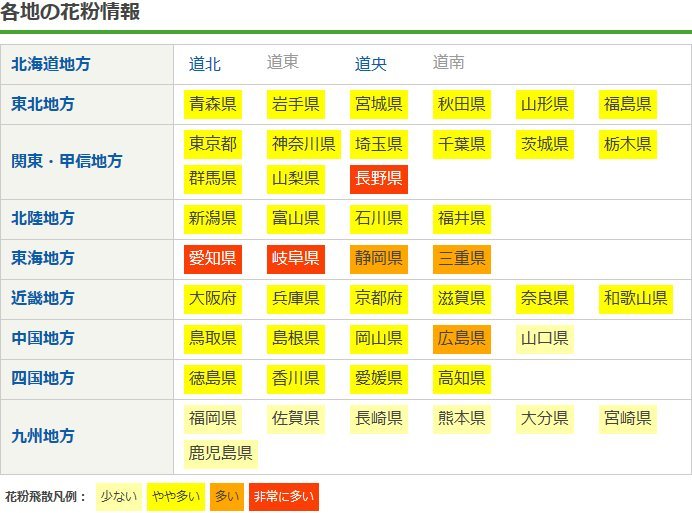Open 高知県 pollen forecast

pos(462,379)
